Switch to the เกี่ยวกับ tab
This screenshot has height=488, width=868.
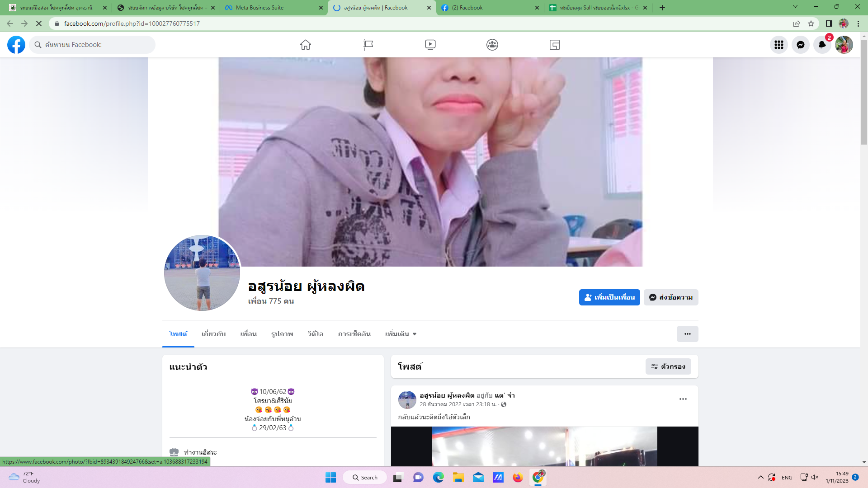coord(213,334)
